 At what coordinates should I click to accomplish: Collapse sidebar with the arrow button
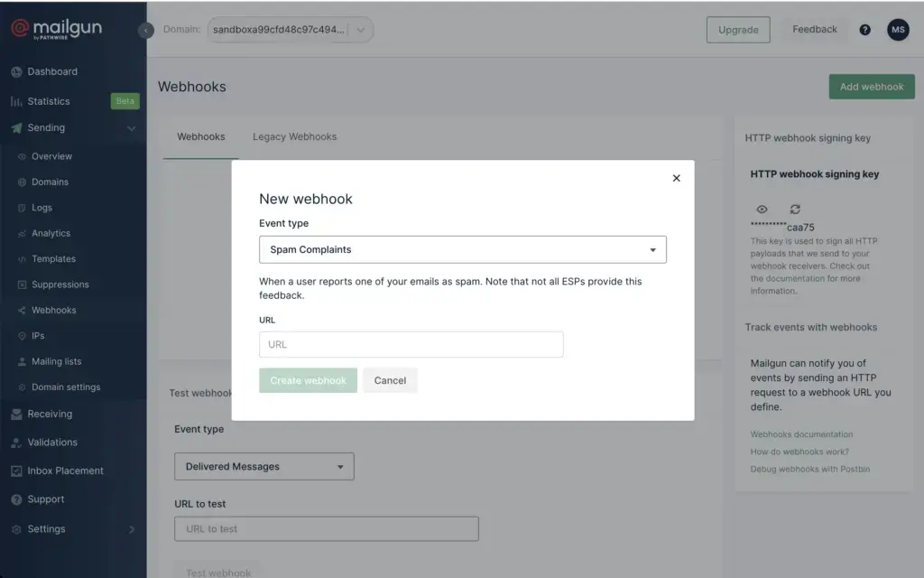click(145, 30)
